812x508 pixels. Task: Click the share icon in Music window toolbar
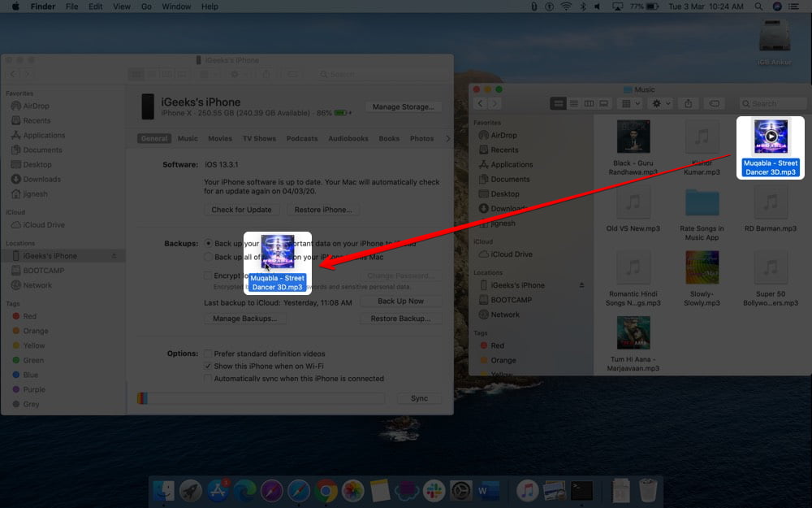click(x=688, y=104)
